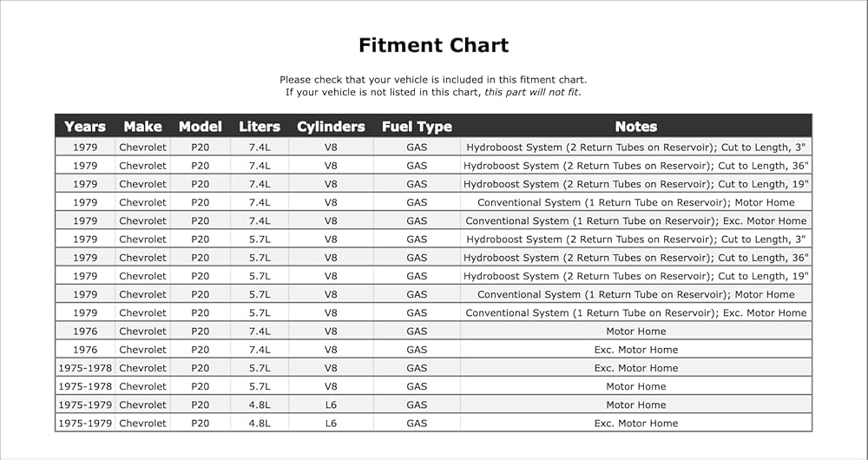Viewport: 868px width, 460px height.
Task: Select the Fuel Type column header
Action: (x=417, y=127)
